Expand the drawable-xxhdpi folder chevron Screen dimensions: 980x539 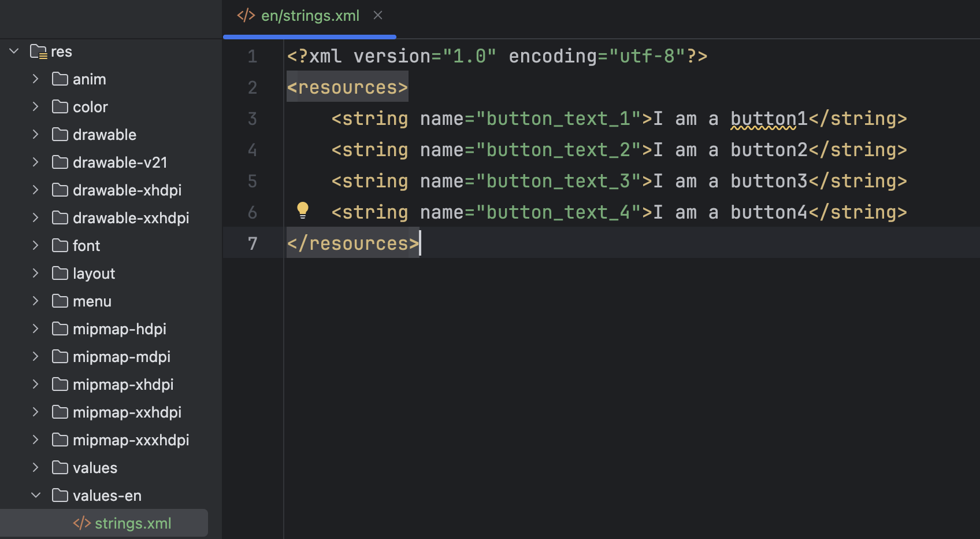tap(36, 217)
